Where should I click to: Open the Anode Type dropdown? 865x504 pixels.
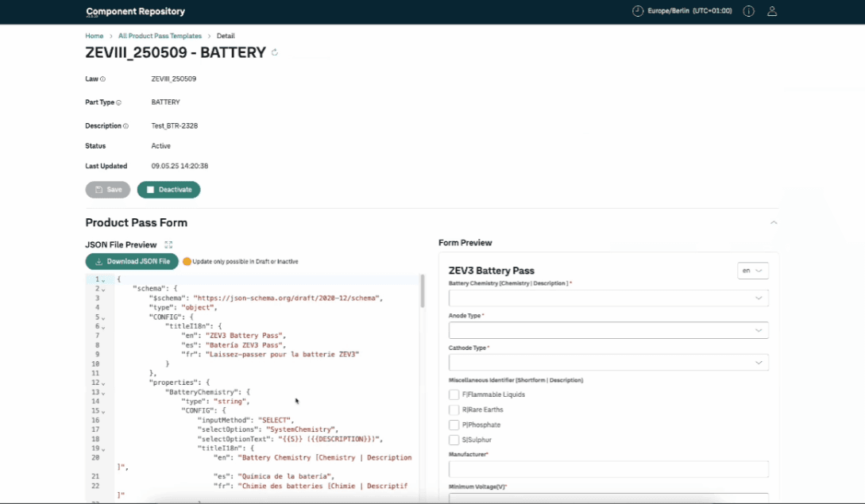click(x=608, y=330)
